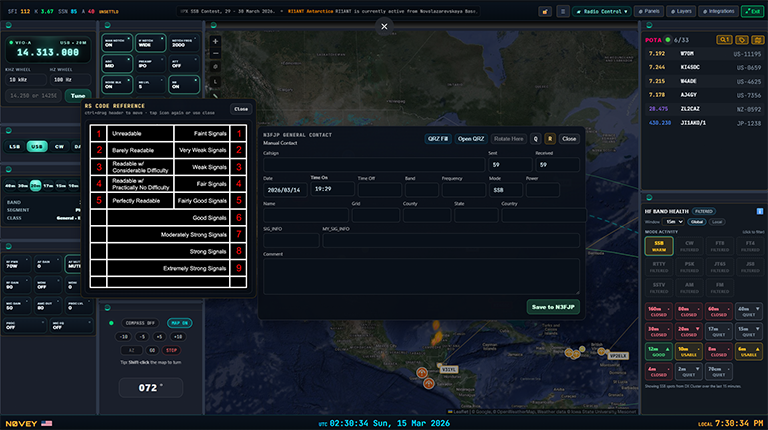
Task: Open the Layers menu
Action: coord(681,11)
